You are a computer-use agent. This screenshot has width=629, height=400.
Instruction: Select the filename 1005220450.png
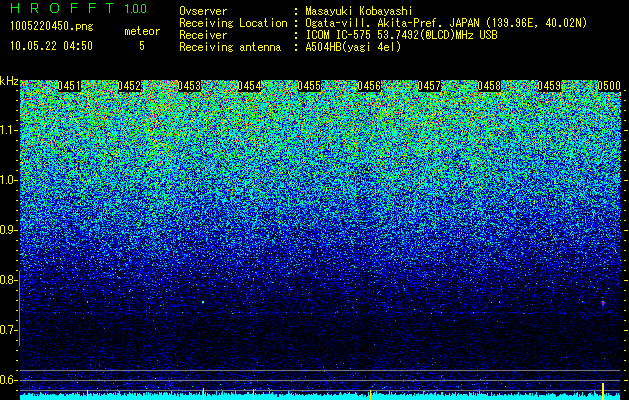(x=52, y=26)
